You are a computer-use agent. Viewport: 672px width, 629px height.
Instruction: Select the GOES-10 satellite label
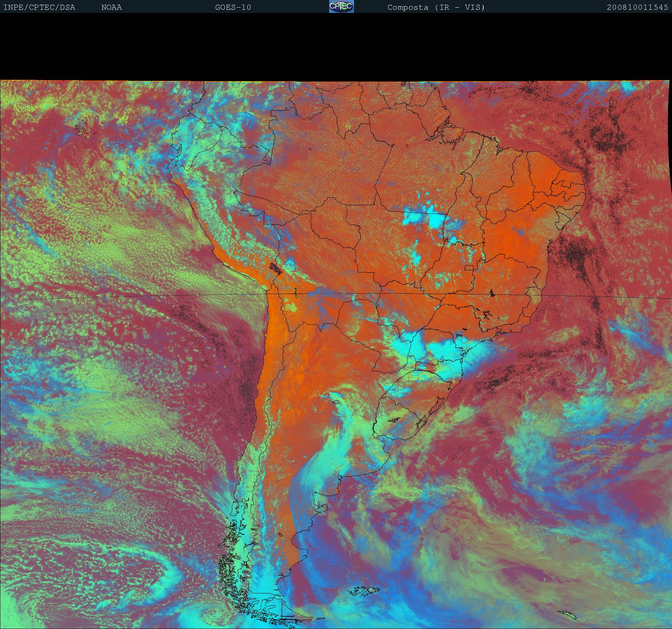(x=233, y=7)
